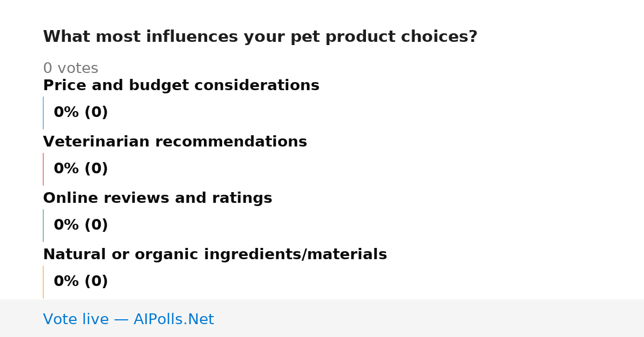Pick the Online reviews and ratings option
644x337 pixels.
click(x=157, y=199)
